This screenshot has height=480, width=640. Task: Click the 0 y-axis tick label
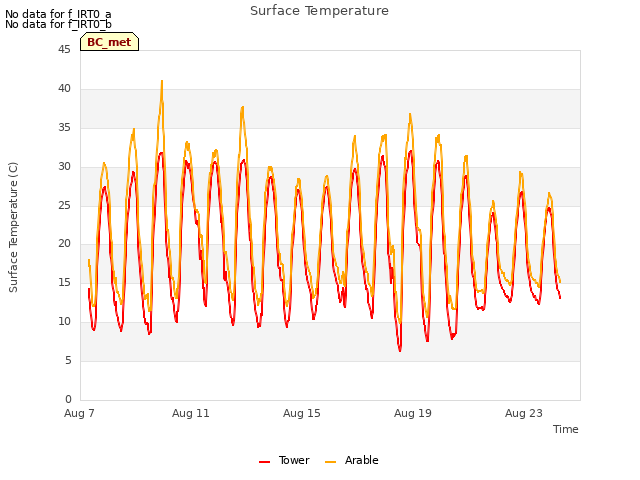68,399
